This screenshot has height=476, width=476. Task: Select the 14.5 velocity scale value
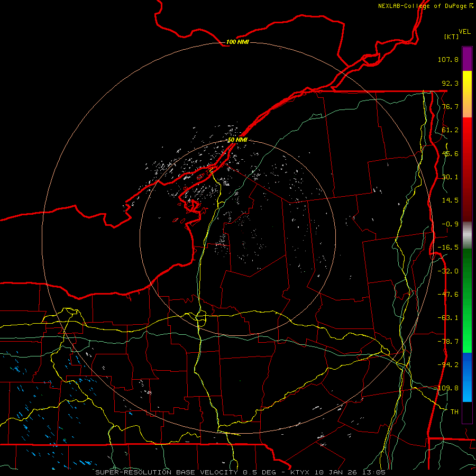pyautogui.click(x=450, y=200)
